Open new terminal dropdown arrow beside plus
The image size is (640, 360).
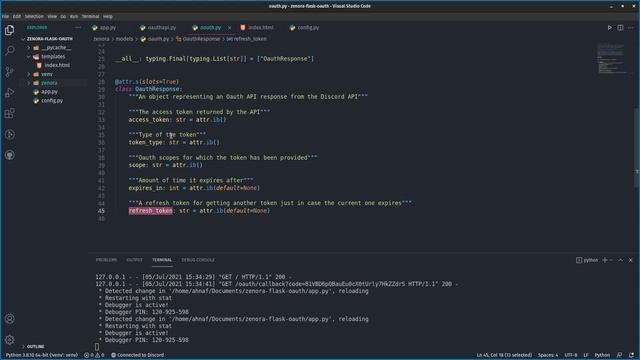click(x=611, y=260)
